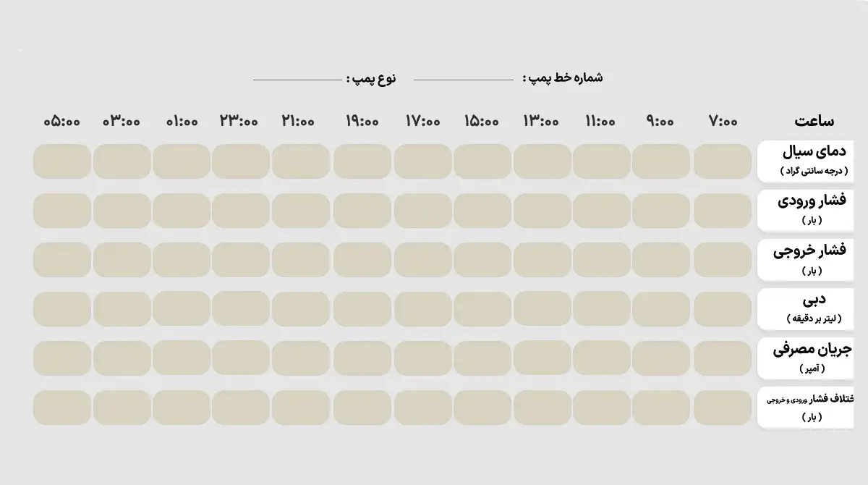Viewport: 868px width, 485px height.
Task: Click the دمای سیال row label
Action: (805, 161)
